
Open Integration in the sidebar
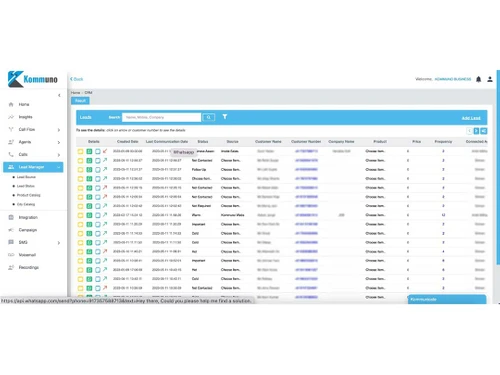[x=28, y=217]
